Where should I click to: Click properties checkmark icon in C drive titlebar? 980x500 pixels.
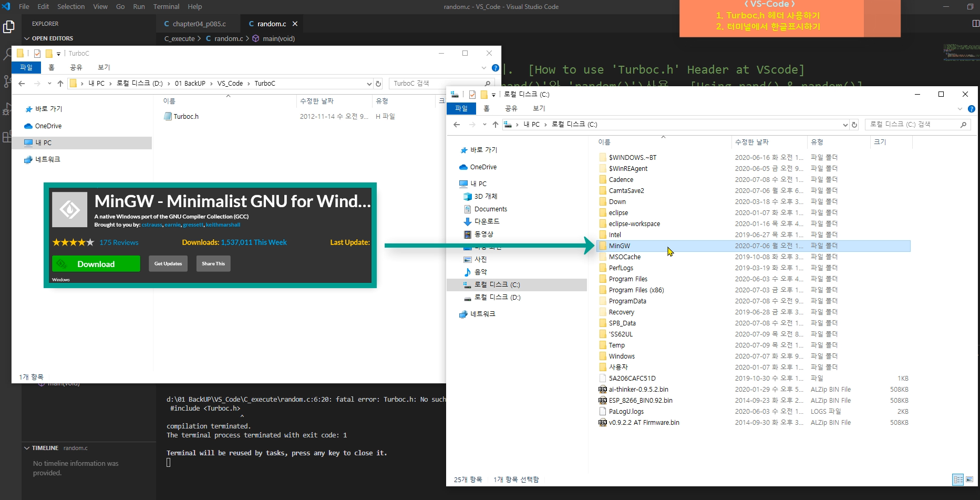[x=472, y=95]
